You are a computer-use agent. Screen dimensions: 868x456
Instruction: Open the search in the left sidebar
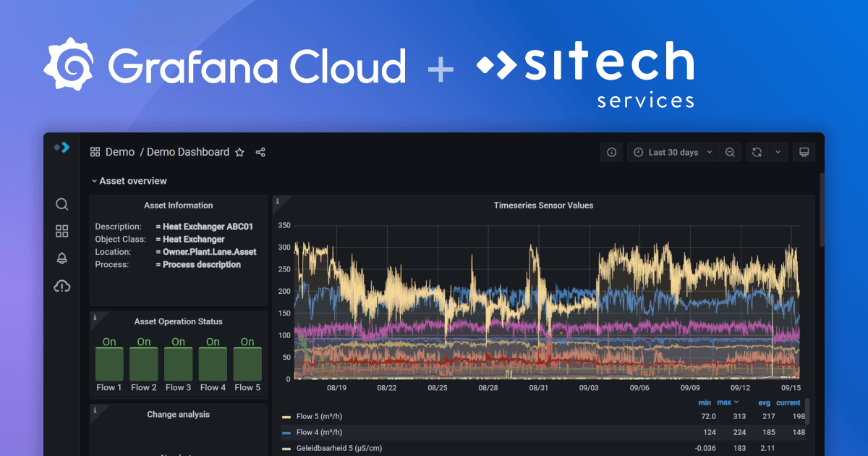pyautogui.click(x=61, y=204)
